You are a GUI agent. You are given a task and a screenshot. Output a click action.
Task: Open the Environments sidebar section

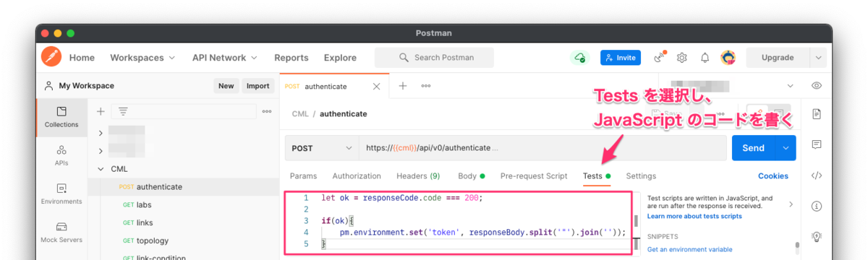click(x=61, y=193)
